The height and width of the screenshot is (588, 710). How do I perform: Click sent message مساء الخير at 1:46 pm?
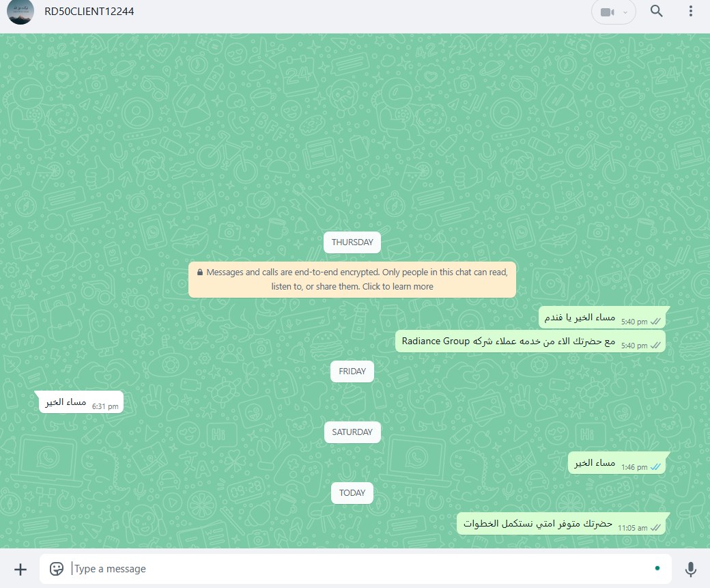click(x=616, y=463)
